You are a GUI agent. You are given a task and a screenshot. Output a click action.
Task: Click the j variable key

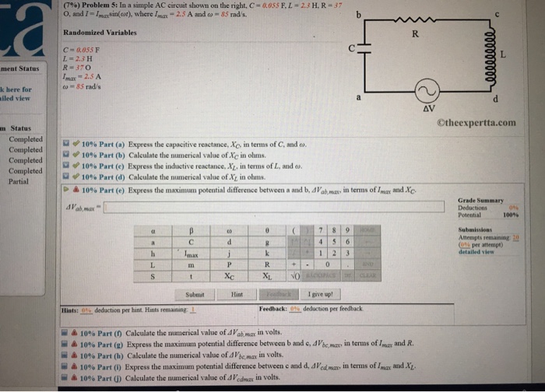[x=229, y=254]
